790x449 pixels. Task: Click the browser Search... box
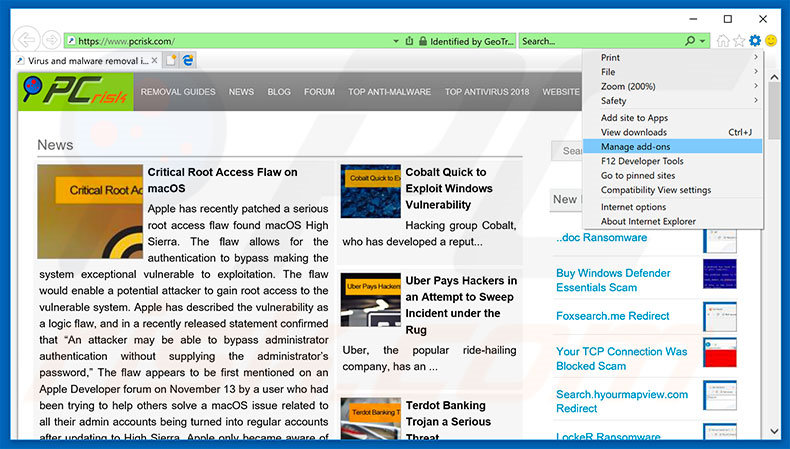point(600,41)
